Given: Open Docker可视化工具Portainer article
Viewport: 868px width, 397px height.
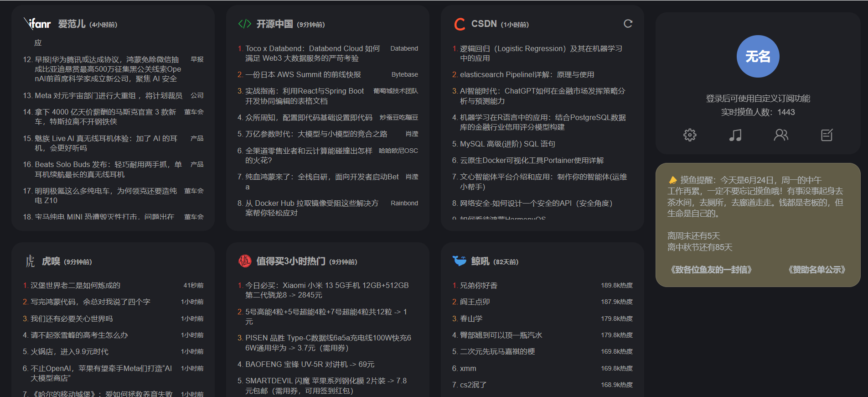Looking at the screenshot, I should (532, 161).
